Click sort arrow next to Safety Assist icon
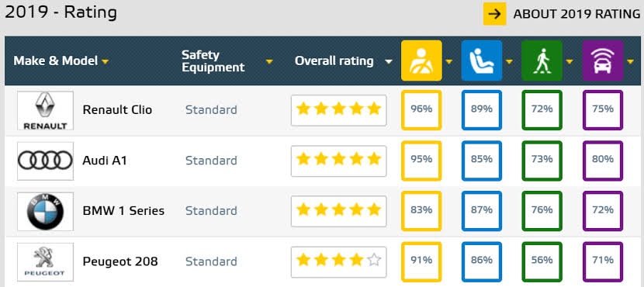644x287 pixels. (x=631, y=61)
